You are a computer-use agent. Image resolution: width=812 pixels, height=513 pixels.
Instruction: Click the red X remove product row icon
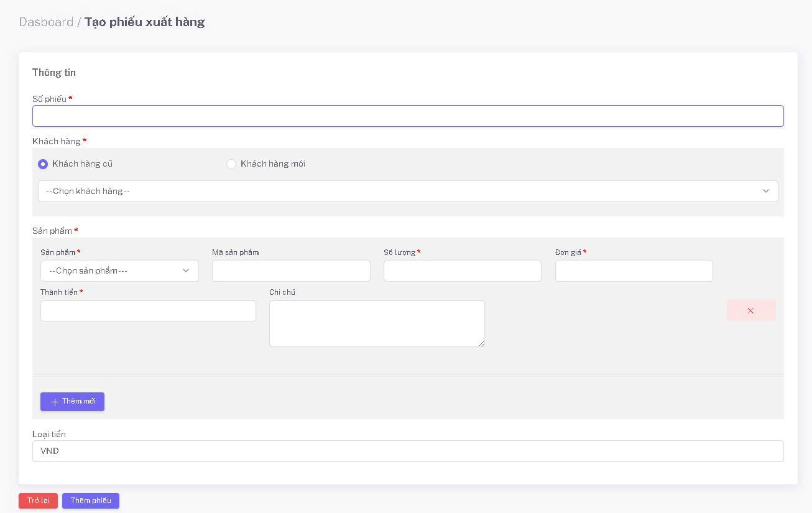tap(750, 310)
